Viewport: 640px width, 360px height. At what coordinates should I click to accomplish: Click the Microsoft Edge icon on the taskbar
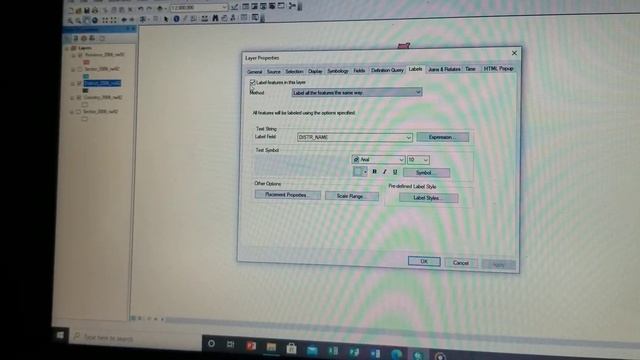pyautogui.click(x=396, y=354)
